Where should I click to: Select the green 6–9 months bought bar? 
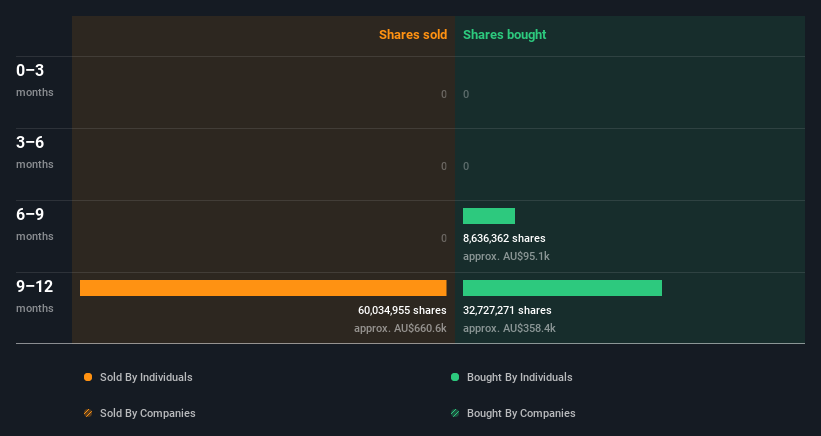489,216
